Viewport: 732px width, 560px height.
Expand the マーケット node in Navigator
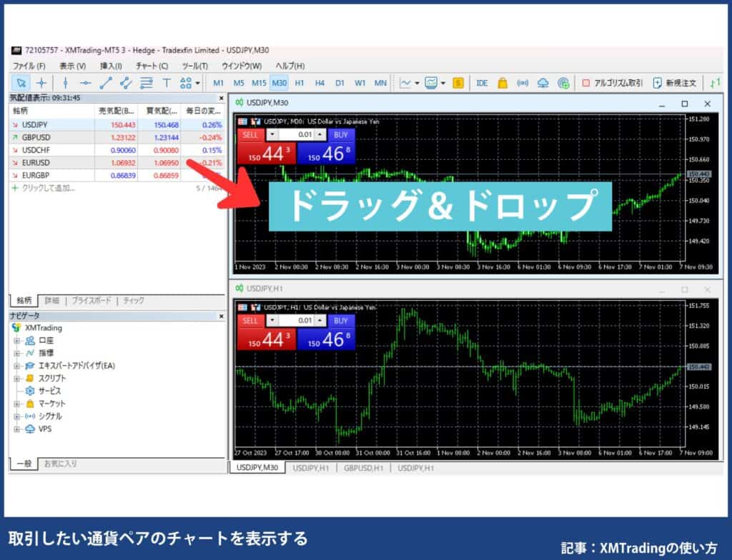[17, 404]
